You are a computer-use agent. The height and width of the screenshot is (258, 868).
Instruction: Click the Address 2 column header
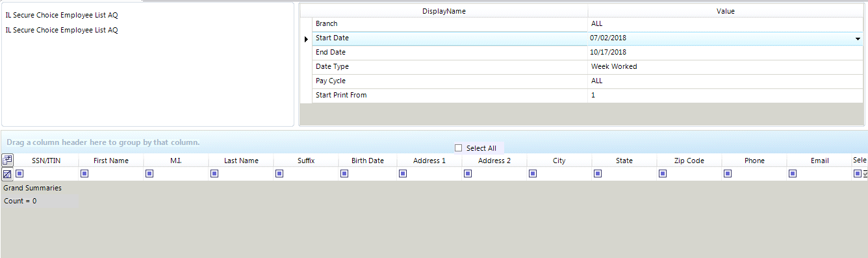494,161
